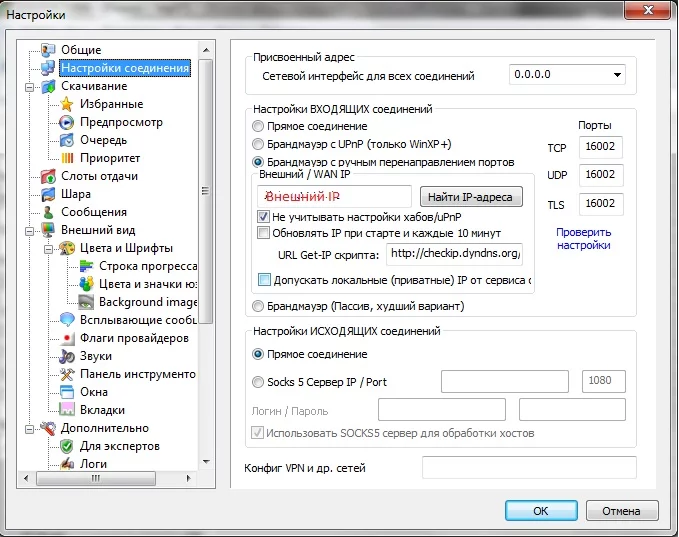Collapse the Дополнительно tree node
The height and width of the screenshot is (537, 679).
tap(29, 429)
